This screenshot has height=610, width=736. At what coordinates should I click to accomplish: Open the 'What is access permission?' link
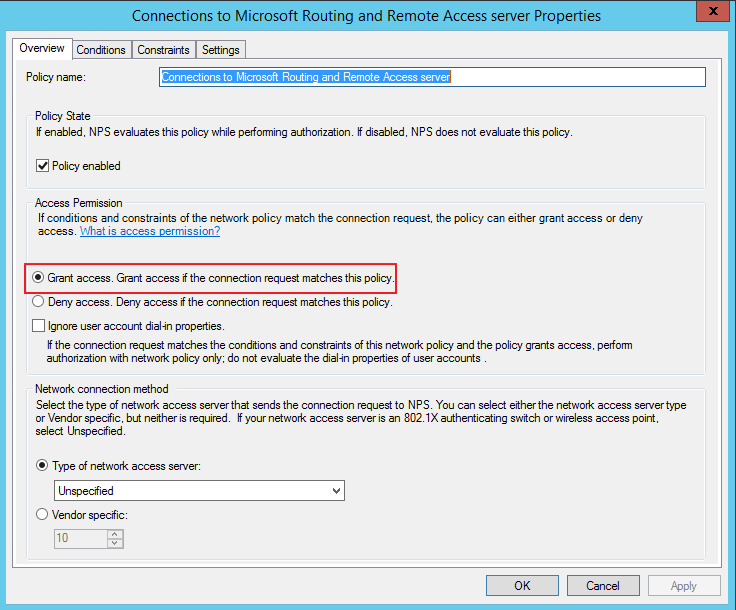point(150,231)
